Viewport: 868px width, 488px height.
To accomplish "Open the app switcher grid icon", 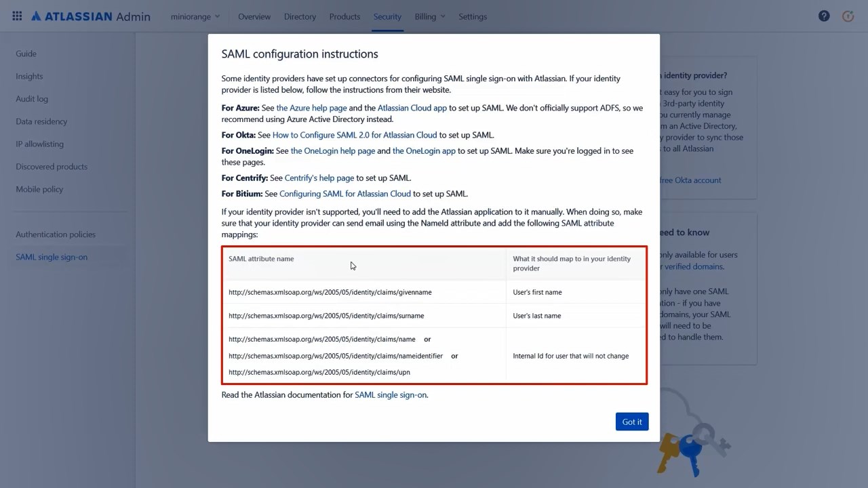I will pos(17,16).
